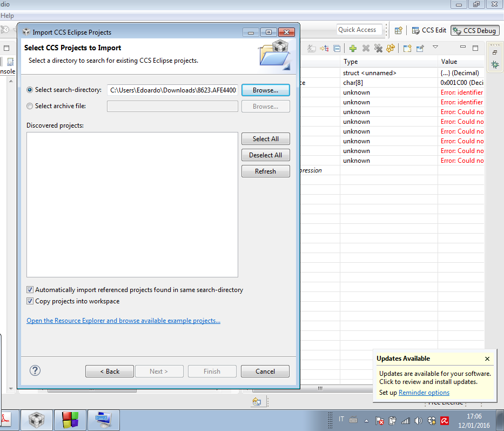Click Select Columns tree icon in Expressions toolbar
This screenshot has width=504, height=431.
pyautogui.click(x=324, y=48)
